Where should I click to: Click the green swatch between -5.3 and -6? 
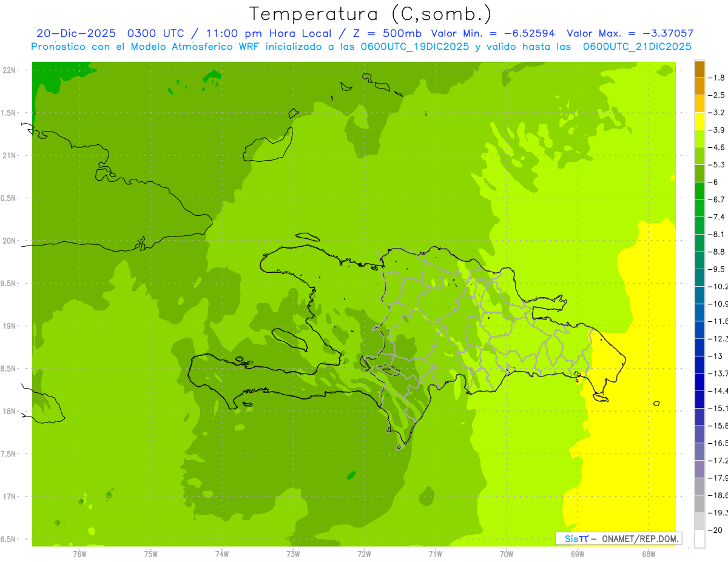699,173
